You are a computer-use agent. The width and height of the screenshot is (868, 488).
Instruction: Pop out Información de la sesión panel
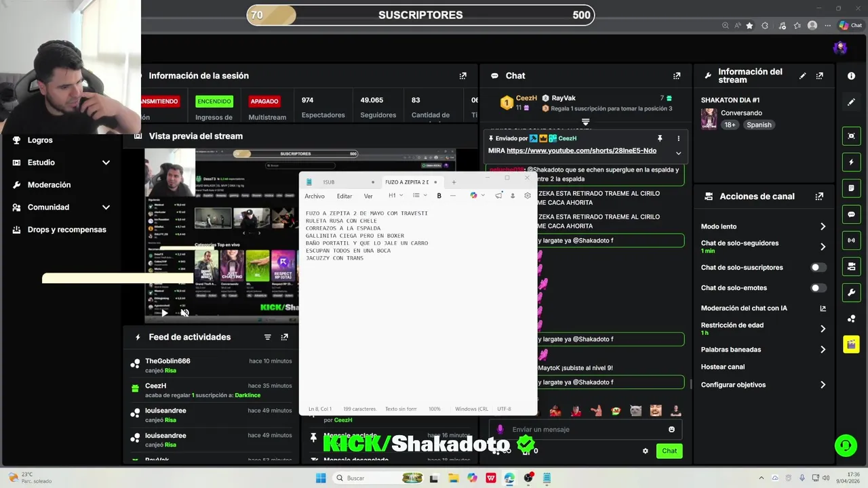coord(462,76)
